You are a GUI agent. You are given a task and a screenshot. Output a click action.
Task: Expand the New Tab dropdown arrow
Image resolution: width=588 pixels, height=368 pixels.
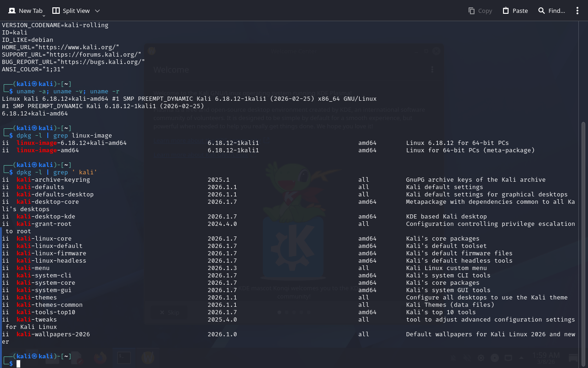click(x=44, y=16)
